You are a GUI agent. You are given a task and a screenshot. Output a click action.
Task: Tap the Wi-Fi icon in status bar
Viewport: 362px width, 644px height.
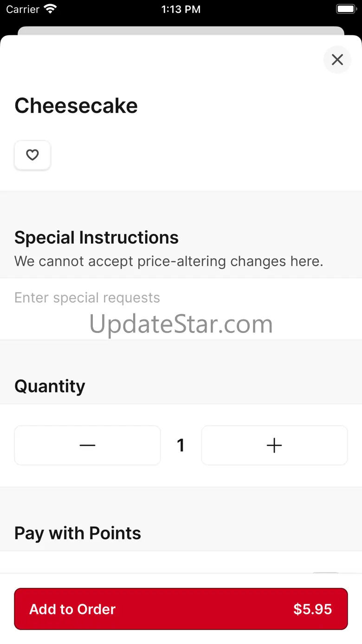(50, 9)
